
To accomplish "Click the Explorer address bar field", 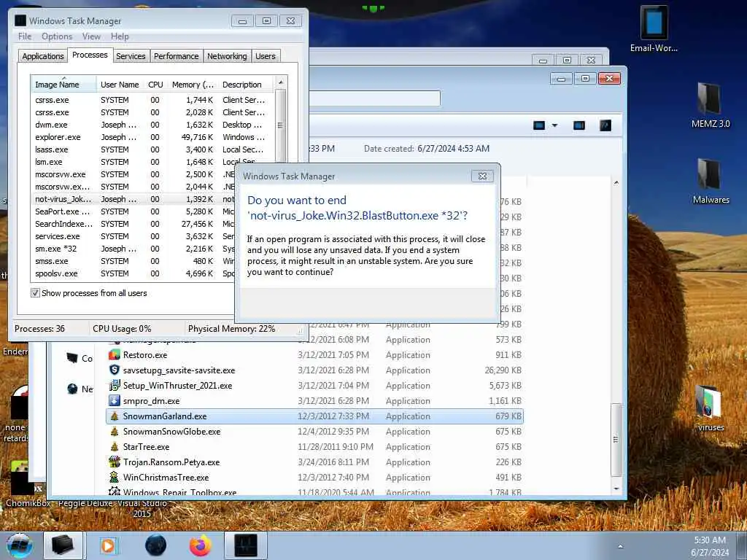I will point(374,98).
